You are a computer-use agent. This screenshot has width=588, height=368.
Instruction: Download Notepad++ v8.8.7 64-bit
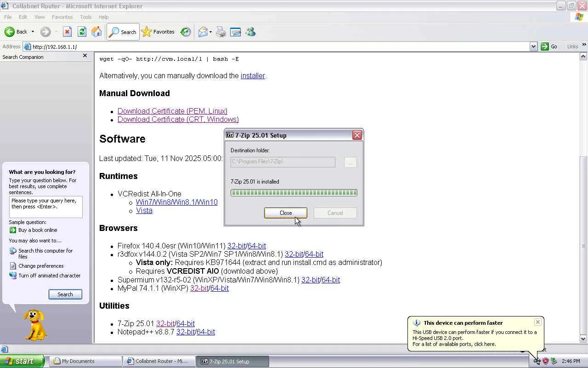click(206, 332)
